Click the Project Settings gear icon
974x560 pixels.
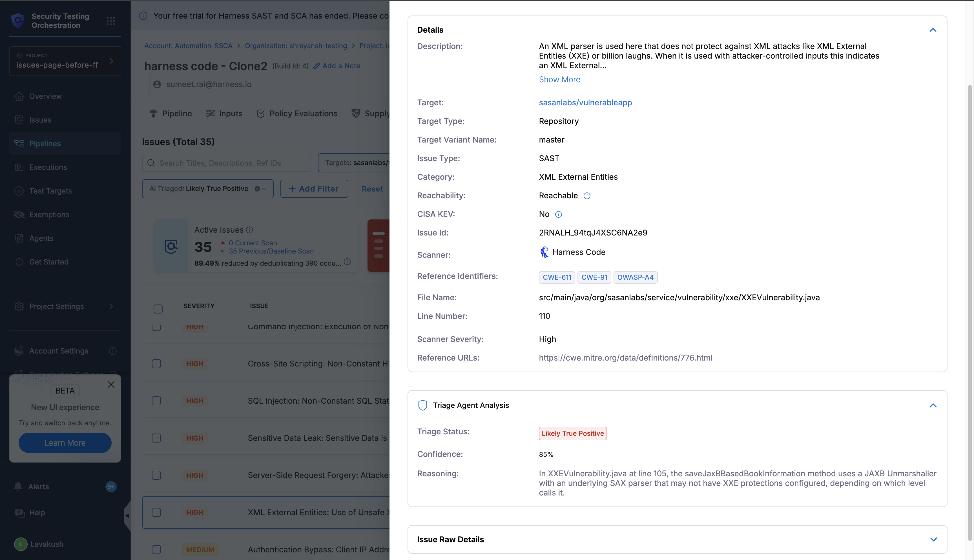coord(19,306)
